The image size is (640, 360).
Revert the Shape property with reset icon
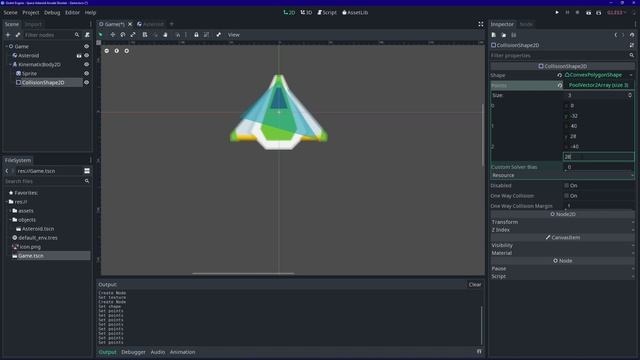click(560, 75)
